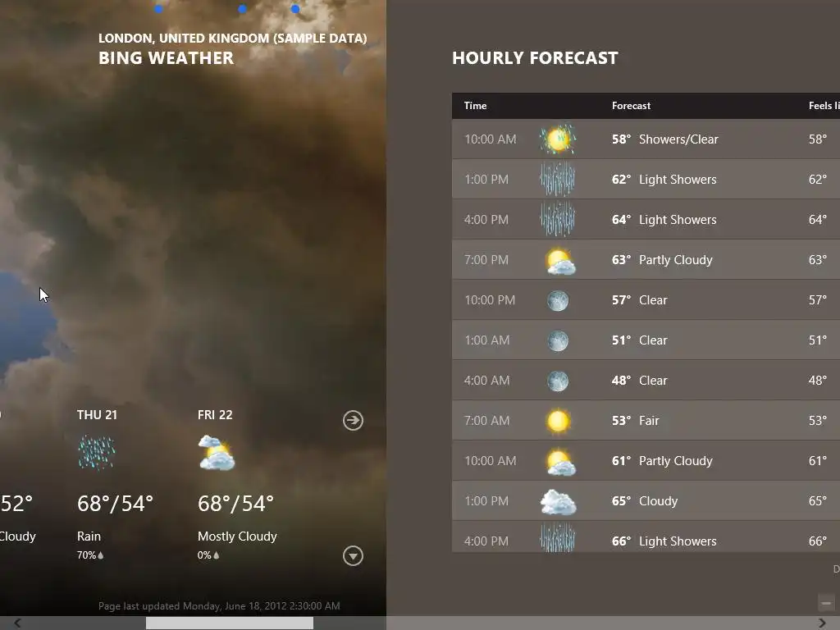Click Thursday's Rain condition label
Screen dimensions: 840x630
click(x=89, y=536)
